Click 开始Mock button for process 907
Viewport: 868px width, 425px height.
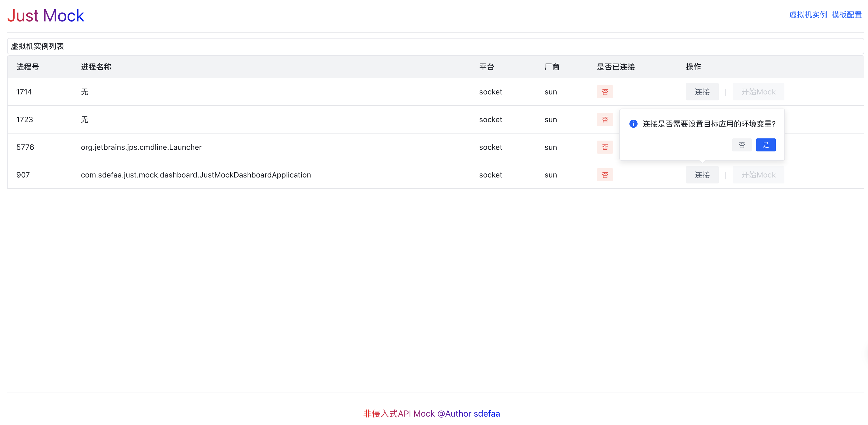pyautogui.click(x=758, y=175)
